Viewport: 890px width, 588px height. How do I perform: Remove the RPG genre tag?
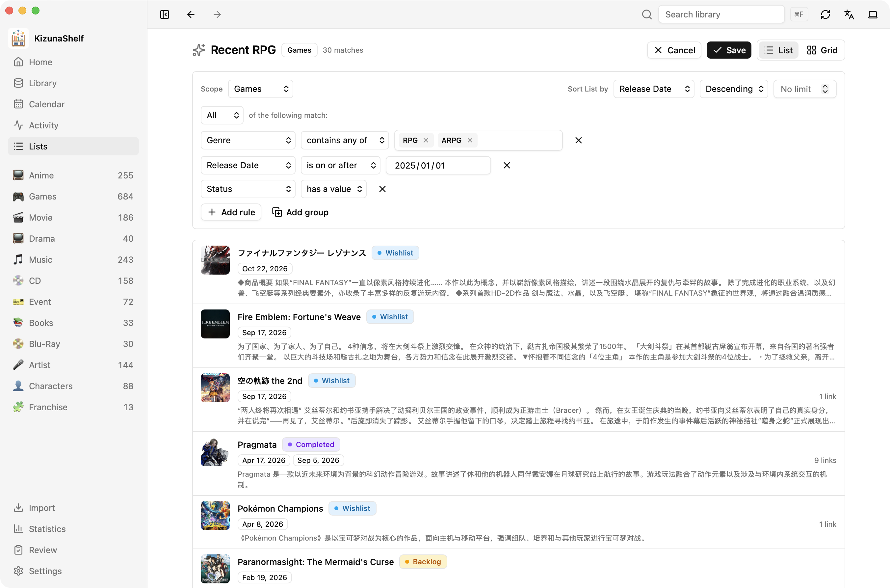pos(426,140)
